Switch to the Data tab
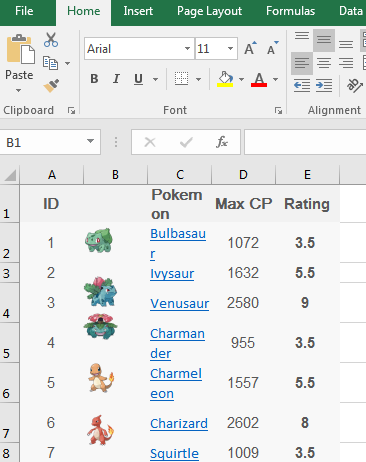 pos(350,11)
